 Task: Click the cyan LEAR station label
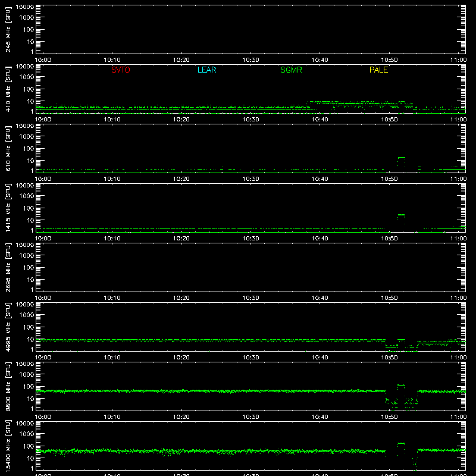coord(206,70)
